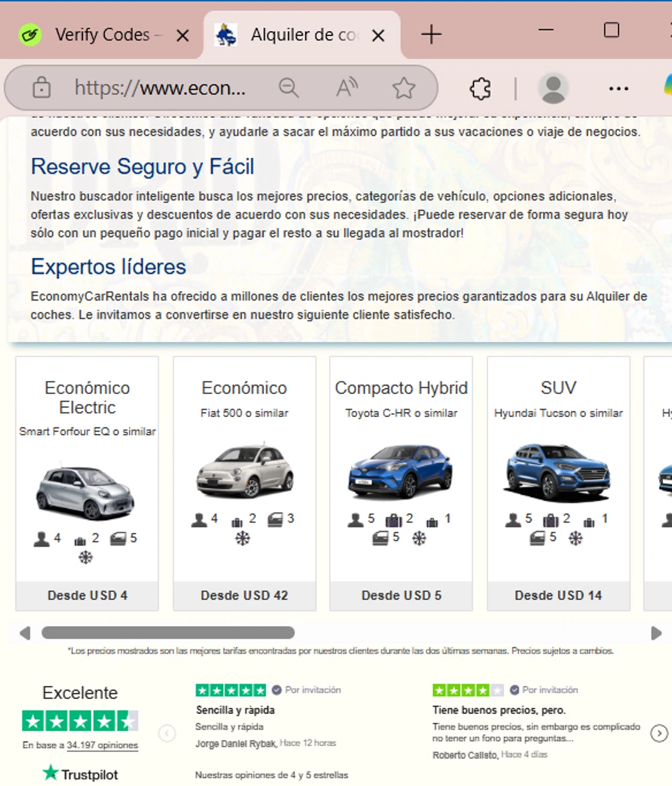Select the Económico Electric car card title
672x786 pixels.
click(87, 397)
